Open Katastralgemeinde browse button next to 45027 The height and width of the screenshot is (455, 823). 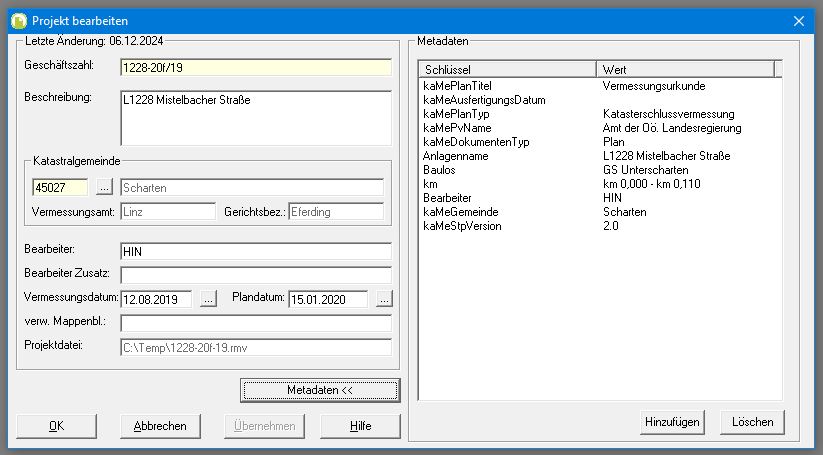click(x=105, y=187)
